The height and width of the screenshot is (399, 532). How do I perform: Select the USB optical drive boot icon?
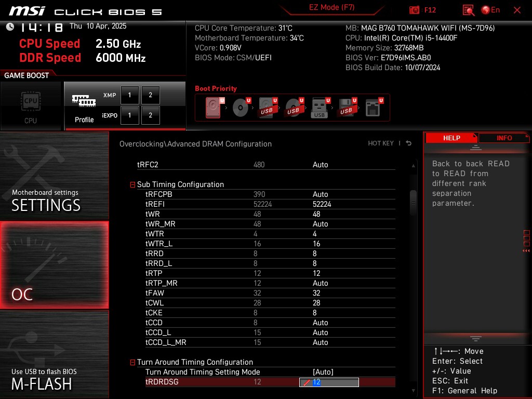tap(294, 108)
